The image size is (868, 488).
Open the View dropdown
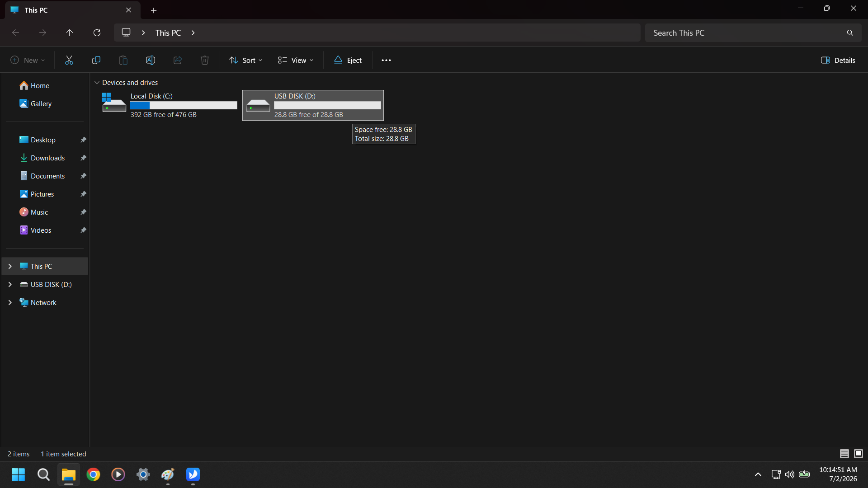(295, 60)
